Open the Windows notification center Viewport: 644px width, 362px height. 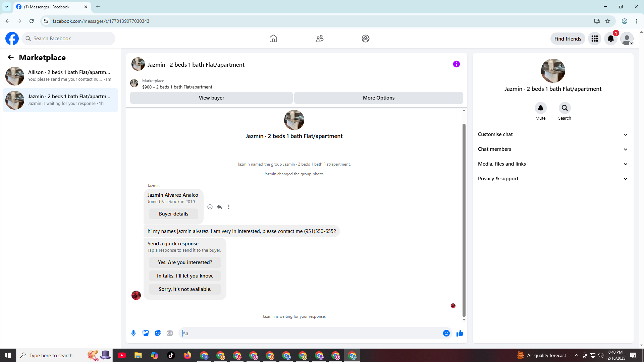click(x=633, y=355)
